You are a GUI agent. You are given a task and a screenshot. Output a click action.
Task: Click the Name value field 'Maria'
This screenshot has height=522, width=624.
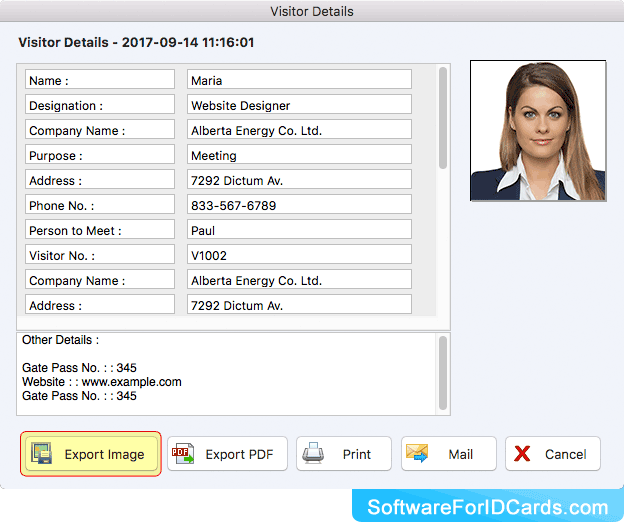(x=299, y=80)
